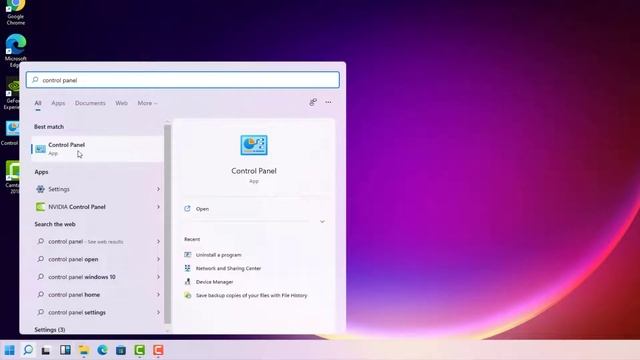Expand the Settings result chevron
Image resolution: width=640 pixels, height=360 pixels.
pyautogui.click(x=158, y=189)
